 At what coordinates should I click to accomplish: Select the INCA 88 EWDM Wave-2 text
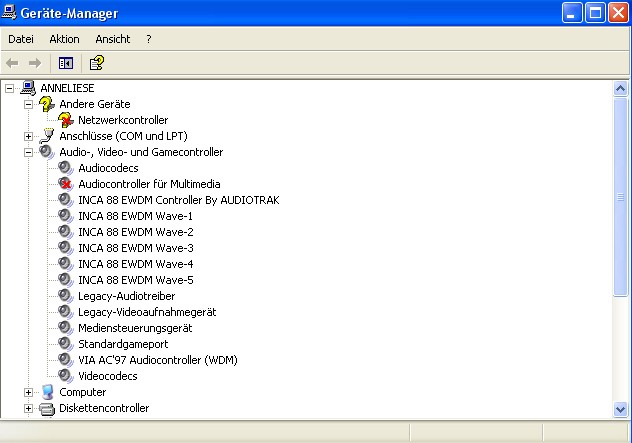[135, 232]
